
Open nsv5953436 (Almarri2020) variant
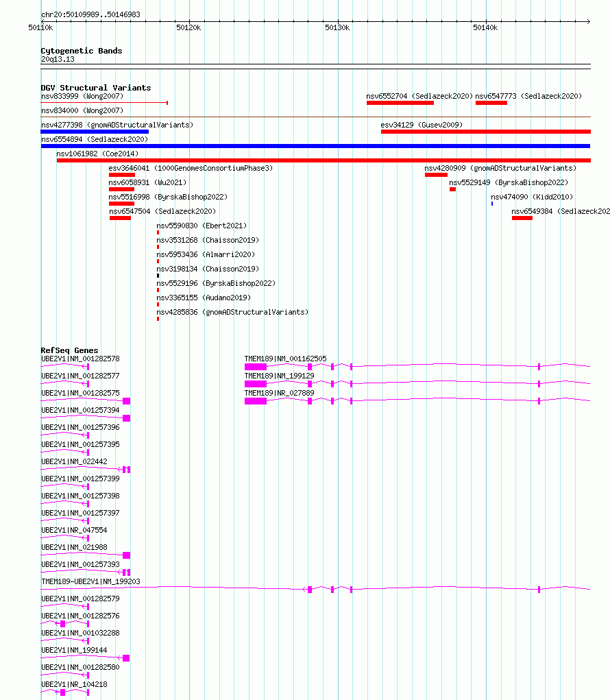pos(206,254)
